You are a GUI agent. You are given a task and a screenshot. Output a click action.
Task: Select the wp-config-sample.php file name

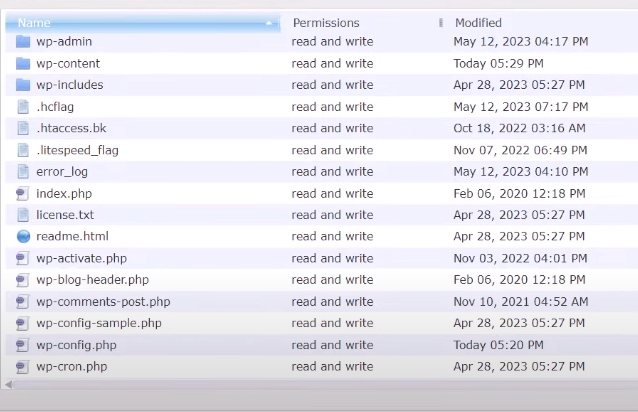coord(99,324)
